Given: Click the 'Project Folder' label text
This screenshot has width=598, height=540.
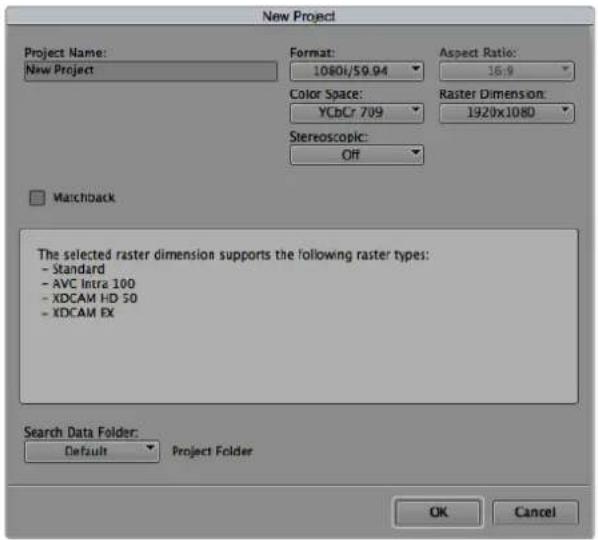Looking at the screenshot, I should click(212, 452).
